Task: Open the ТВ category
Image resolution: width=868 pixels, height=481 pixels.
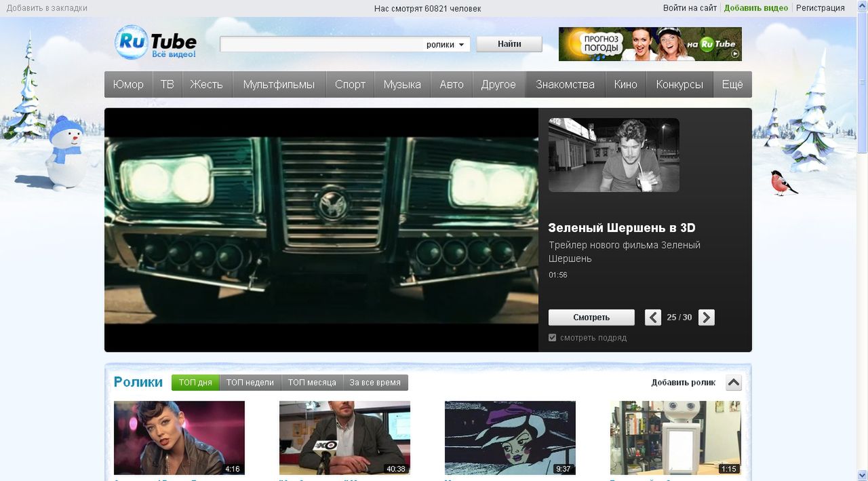Action: click(x=167, y=85)
